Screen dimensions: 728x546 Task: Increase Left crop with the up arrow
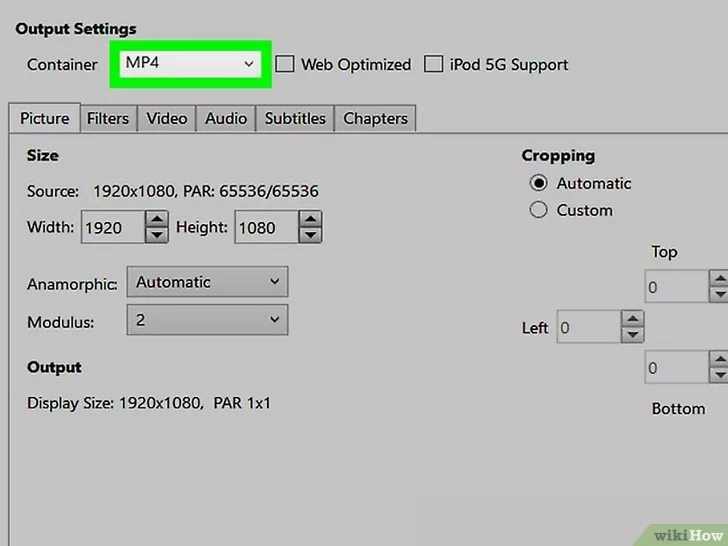(x=632, y=319)
